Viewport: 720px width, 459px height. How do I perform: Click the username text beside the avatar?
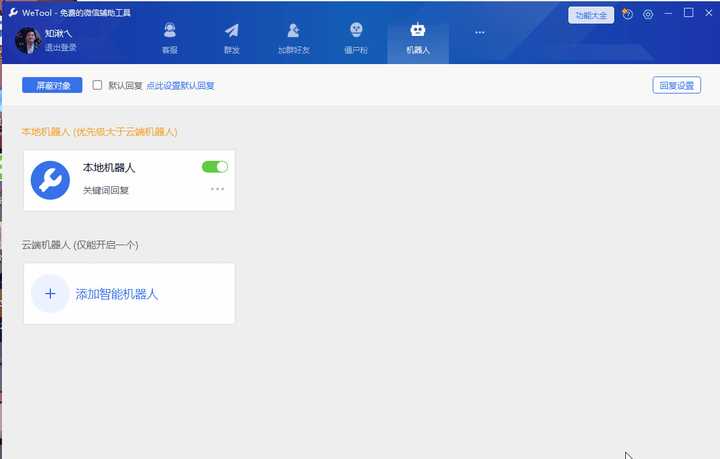(58, 34)
